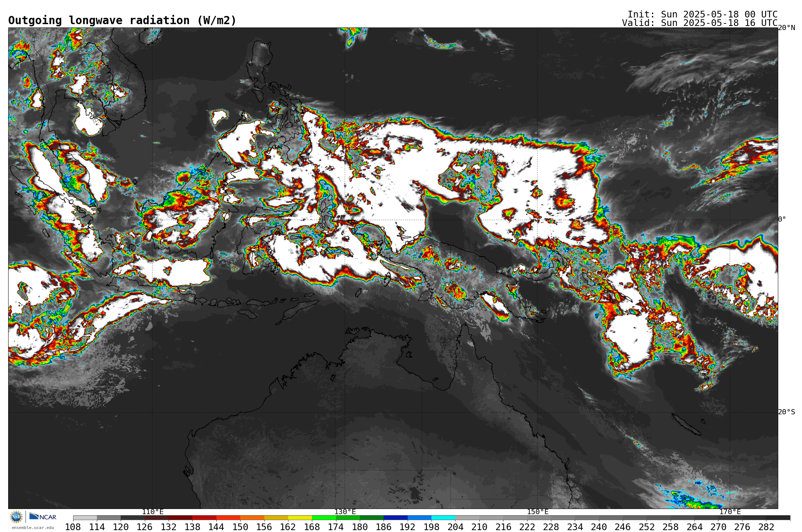Click the 204 colorbar label
This screenshot has height=532, width=802.
click(455, 527)
